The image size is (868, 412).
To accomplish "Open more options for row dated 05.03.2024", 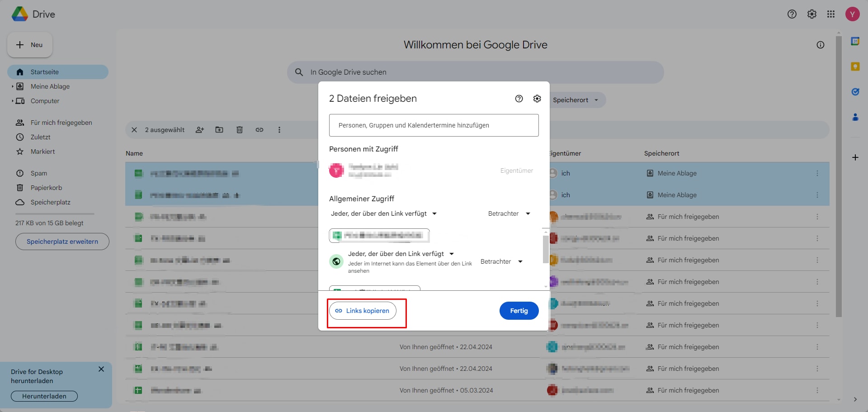I will 817,390.
